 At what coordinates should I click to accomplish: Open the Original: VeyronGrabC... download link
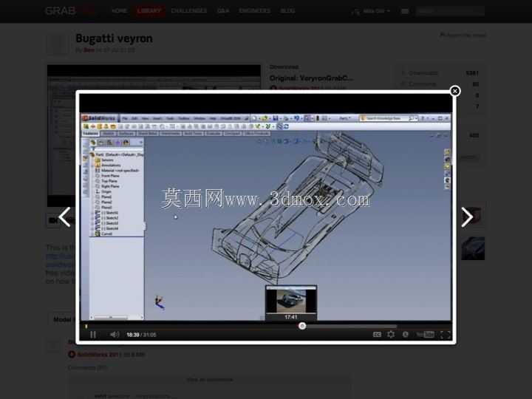[x=311, y=78]
